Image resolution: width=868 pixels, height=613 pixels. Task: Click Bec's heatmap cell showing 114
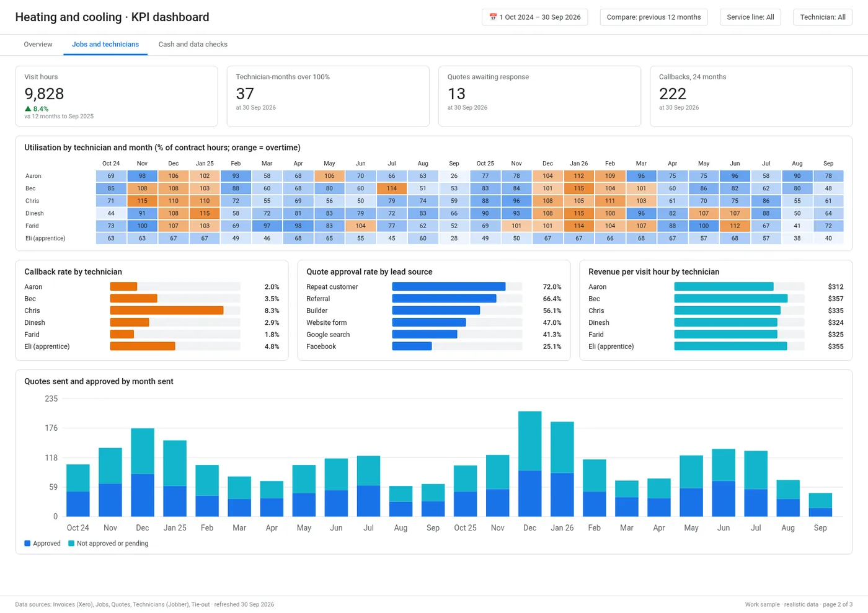point(392,188)
